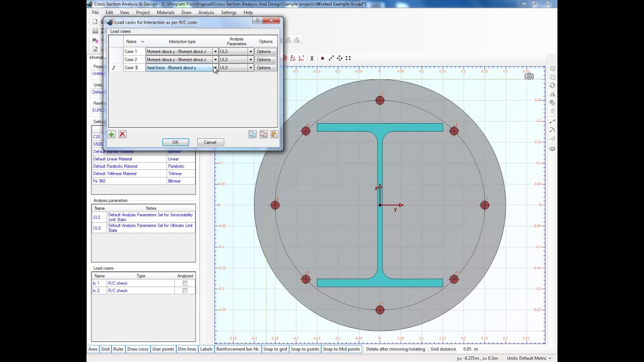This screenshot has width=644, height=362.
Task: Open the Edit menu
Action: [x=109, y=12]
